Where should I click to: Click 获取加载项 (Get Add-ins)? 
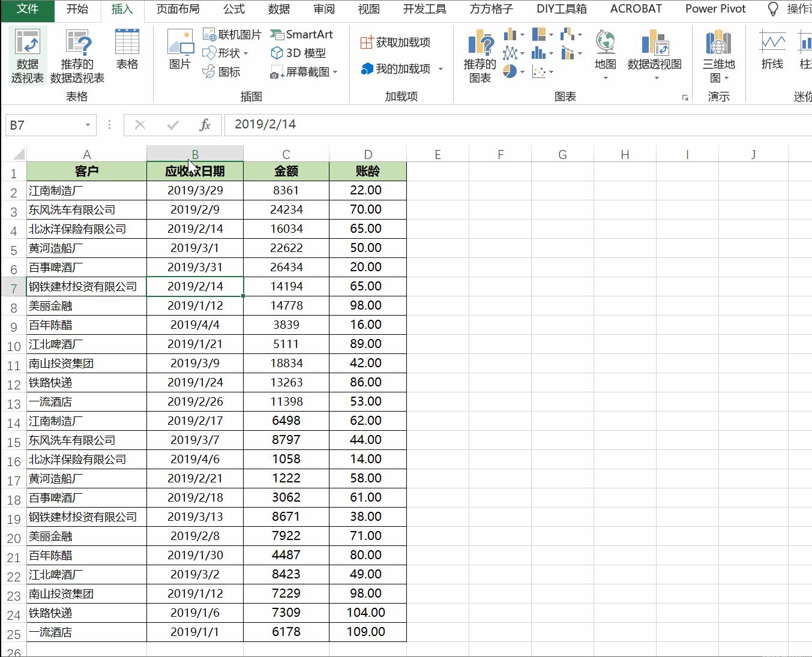394,42
